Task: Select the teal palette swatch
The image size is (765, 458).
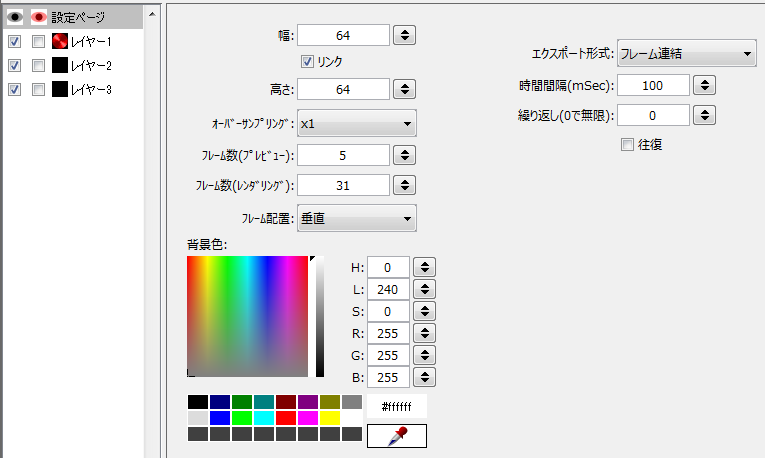Action: tap(264, 402)
